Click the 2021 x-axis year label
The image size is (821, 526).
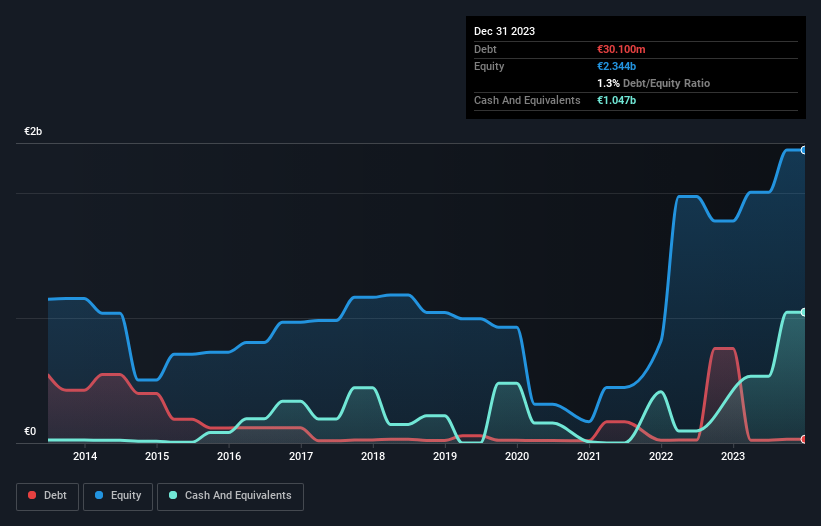[x=589, y=456]
